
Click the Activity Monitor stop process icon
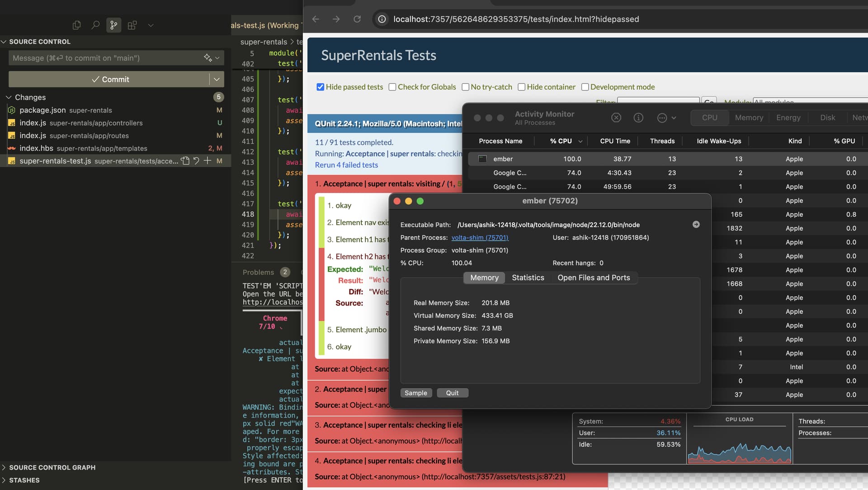point(616,118)
